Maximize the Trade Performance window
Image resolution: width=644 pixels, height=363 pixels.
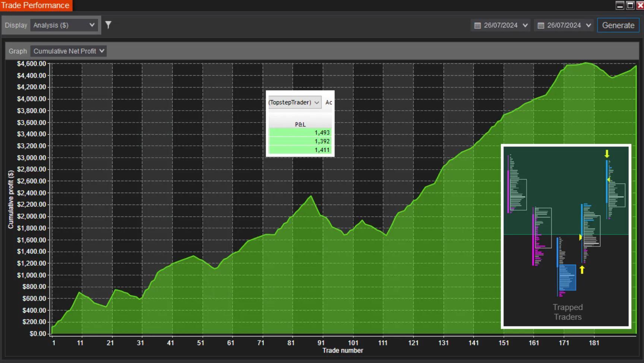[x=630, y=5]
